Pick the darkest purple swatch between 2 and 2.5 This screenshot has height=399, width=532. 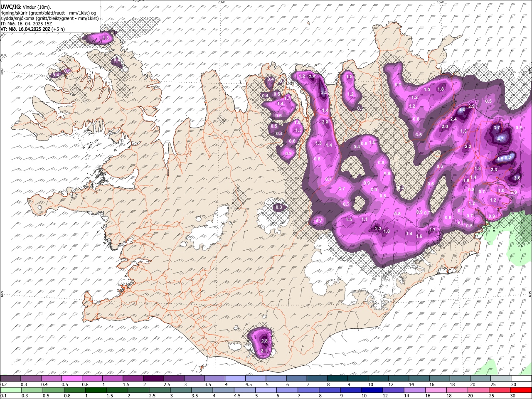coord(153,378)
